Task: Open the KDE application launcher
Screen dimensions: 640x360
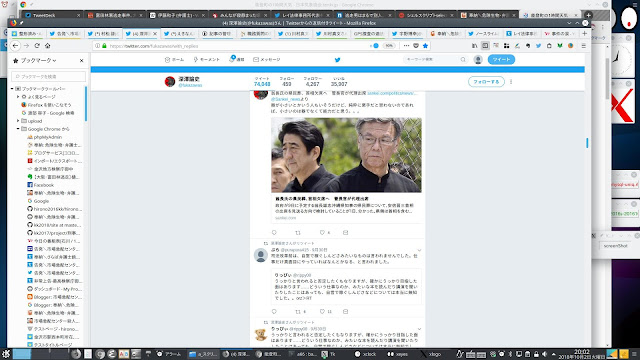Action: pyautogui.click(x=6, y=354)
